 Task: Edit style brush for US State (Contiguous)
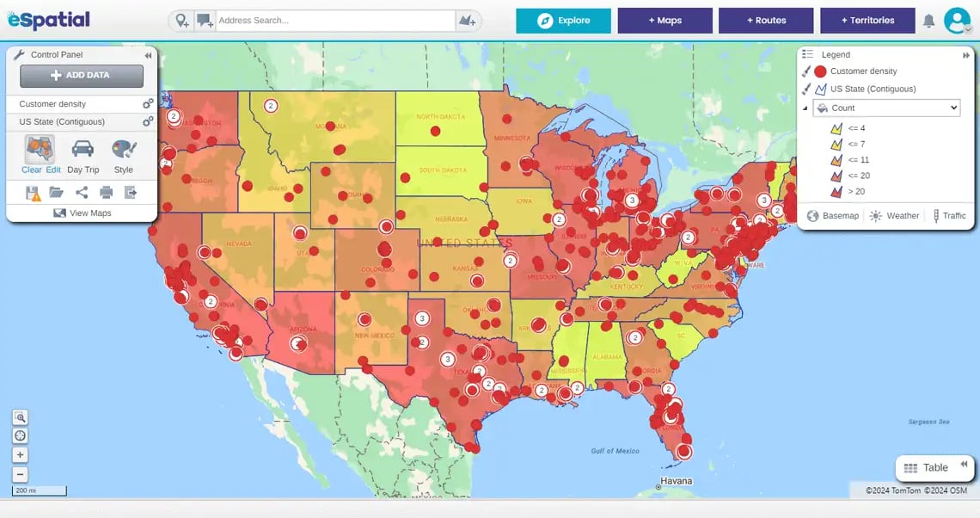point(806,89)
